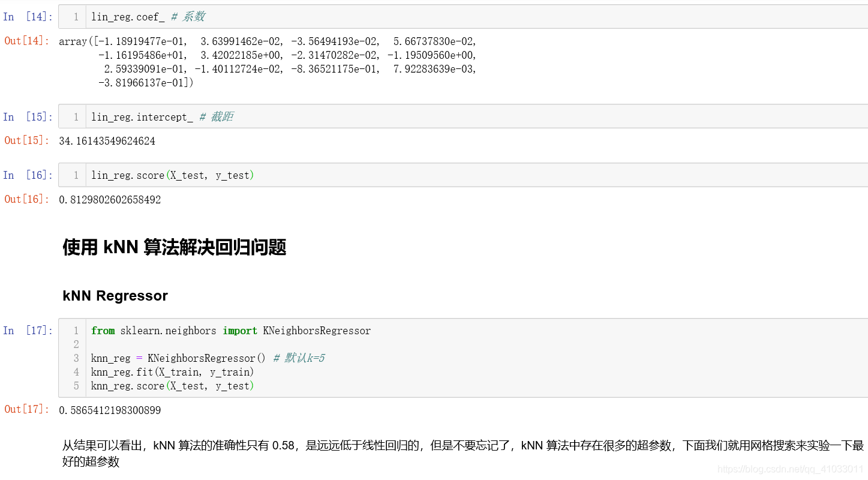Click the comment # 系数
This screenshot has height=480, width=868.
click(188, 17)
